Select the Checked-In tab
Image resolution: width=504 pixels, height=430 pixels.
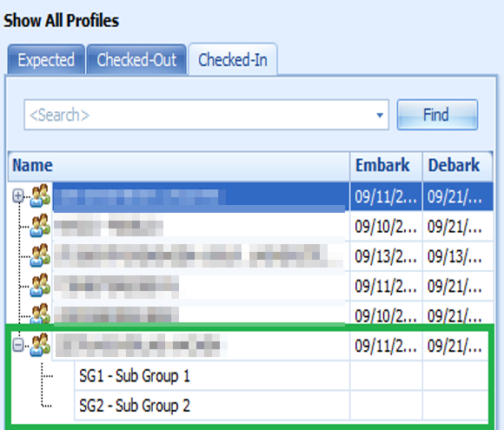[233, 60]
